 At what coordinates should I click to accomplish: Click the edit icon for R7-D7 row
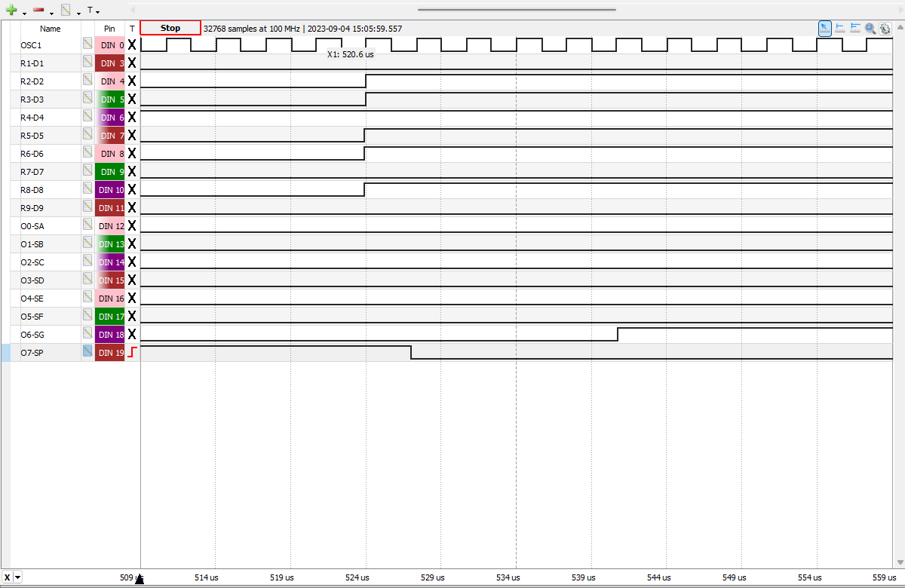point(87,171)
